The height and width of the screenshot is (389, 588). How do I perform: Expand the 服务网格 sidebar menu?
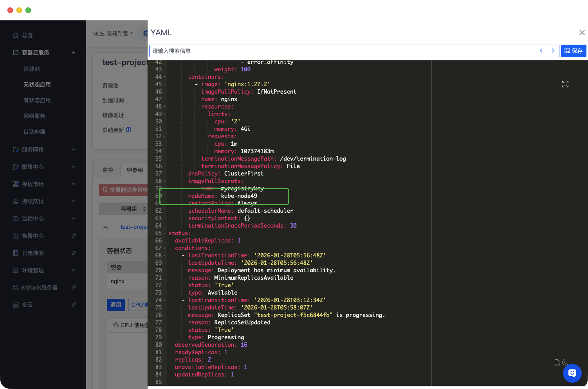tap(74, 150)
